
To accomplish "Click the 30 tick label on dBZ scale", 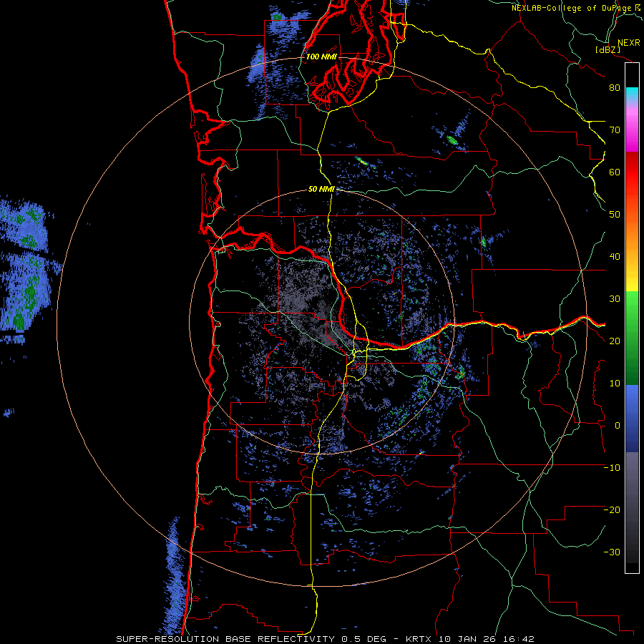I will [x=615, y=298].
